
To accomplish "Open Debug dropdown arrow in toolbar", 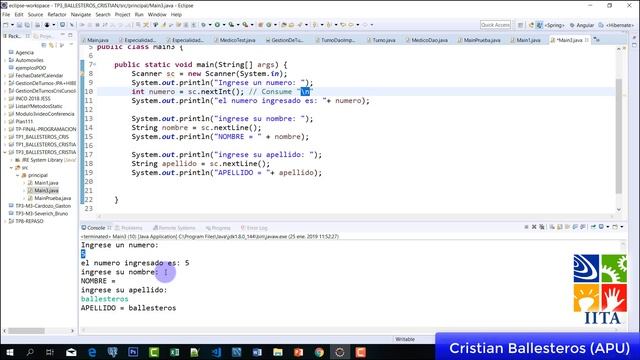I will [x=210, y=25].
